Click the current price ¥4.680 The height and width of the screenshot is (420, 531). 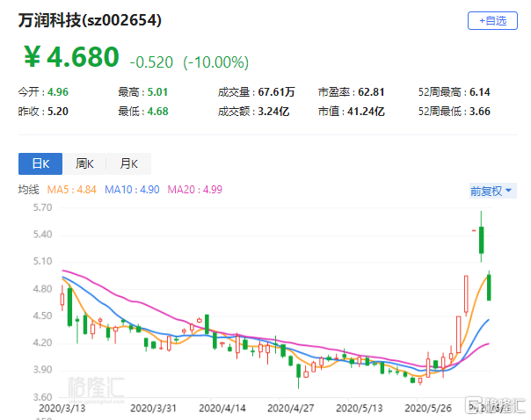click(x=70, y=57)
